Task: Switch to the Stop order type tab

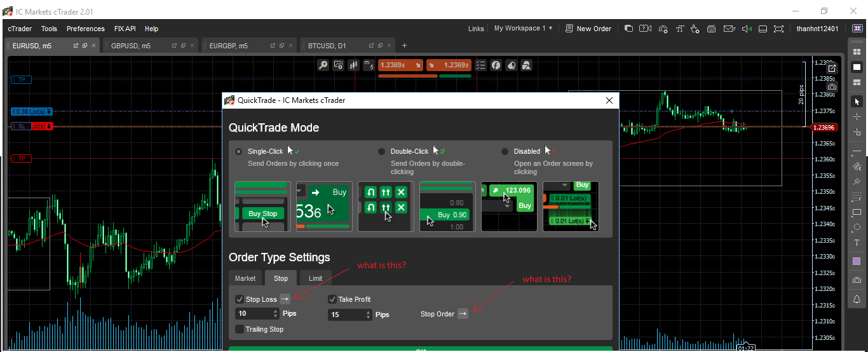Action: click(281, 278)
